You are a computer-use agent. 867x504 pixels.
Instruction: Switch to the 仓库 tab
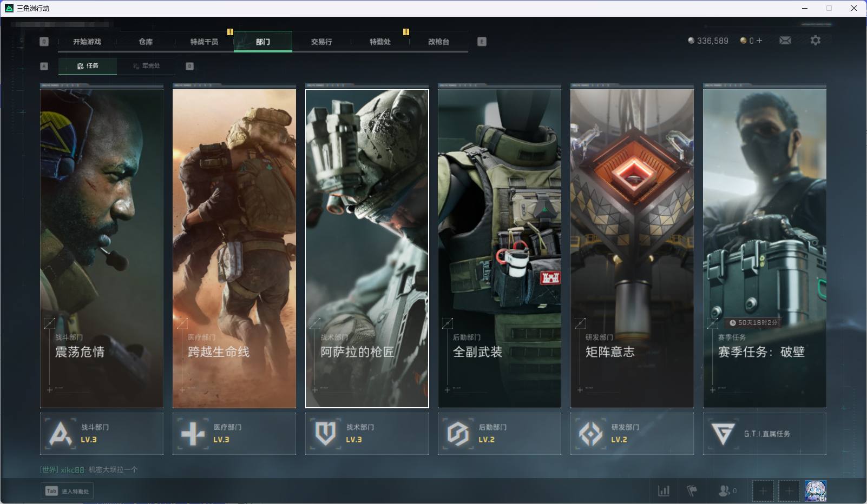(x=146, y=42)
